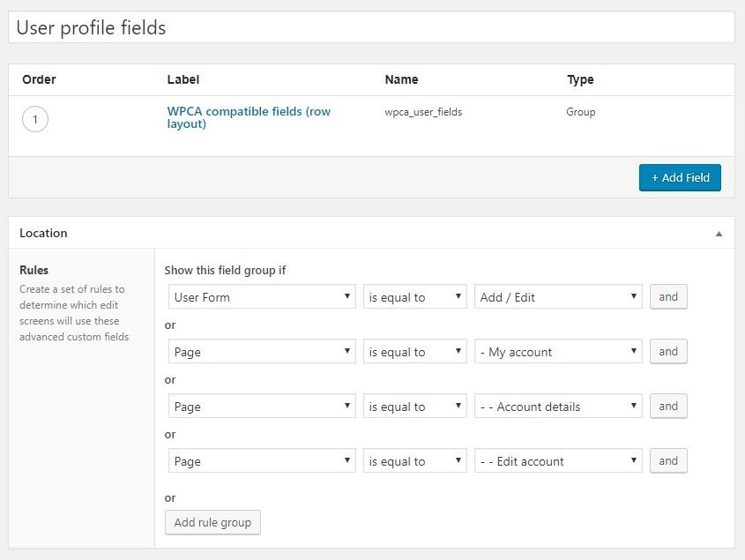
Task: Open Page dropdown in Edit account row
Action: [x=262, y=460]
